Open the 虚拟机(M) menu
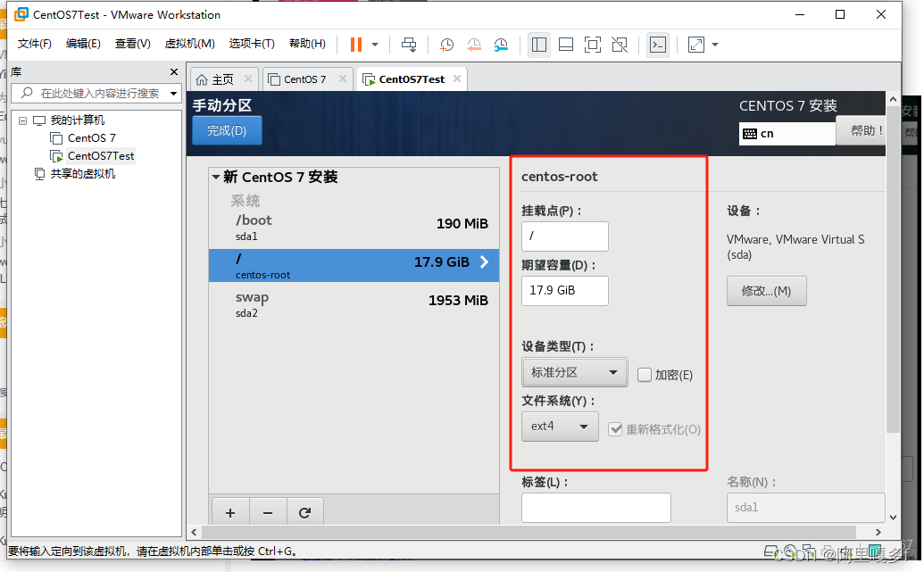The image size is (924, 572). [189, 44]
